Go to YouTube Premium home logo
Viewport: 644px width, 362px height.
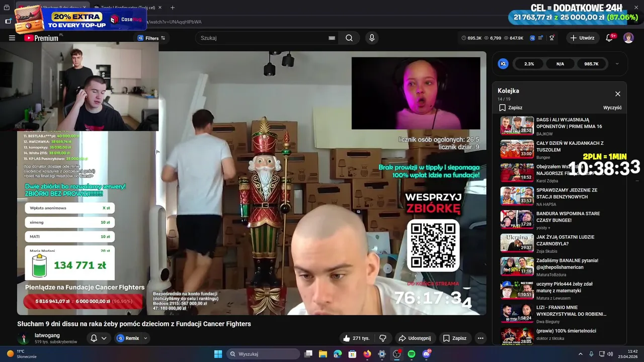coord(41,38)
